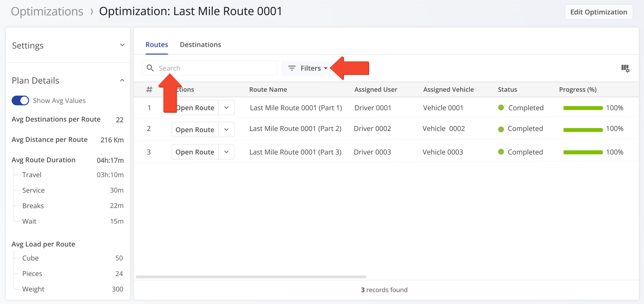Click green status dot for Part 1
Image resolution: width=644 pixels, height=304 pixels.
(x=501, y=108)
